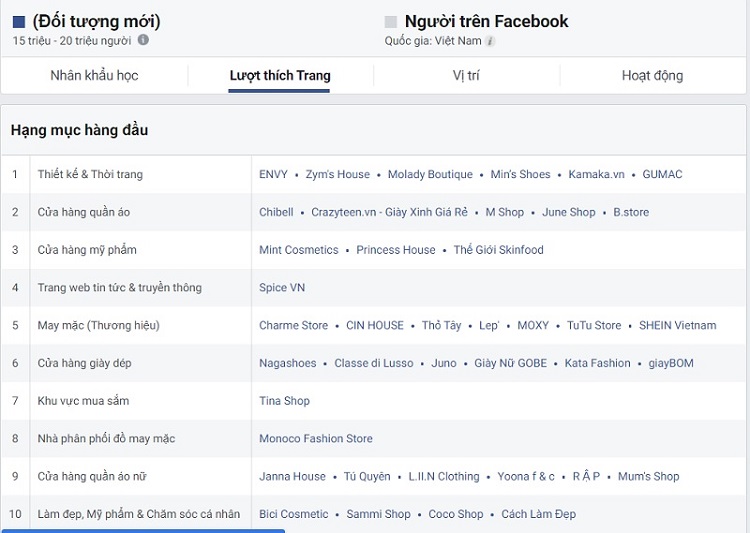Open the Tú Quyên page
The image size is (750, 533).
point(367,477)
